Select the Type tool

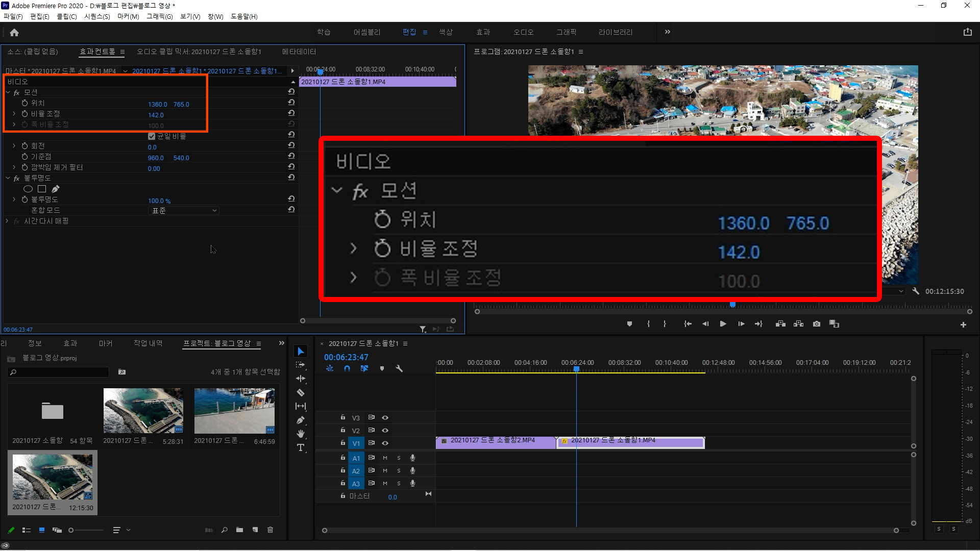tap(301, 447)
